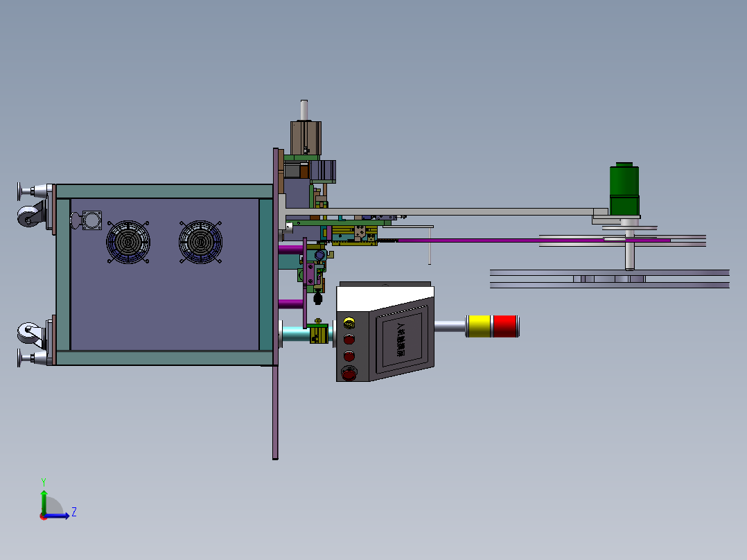Select the red segment of the signal tower
Image resolution: width=747 pixels, height=560 pixels.
tap(505, 326)
